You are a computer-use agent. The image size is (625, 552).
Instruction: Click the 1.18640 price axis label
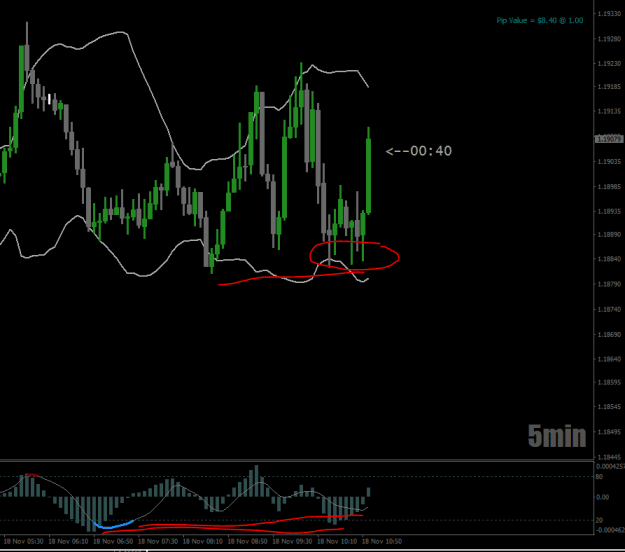pyautogui.click(x=609, y=359)
